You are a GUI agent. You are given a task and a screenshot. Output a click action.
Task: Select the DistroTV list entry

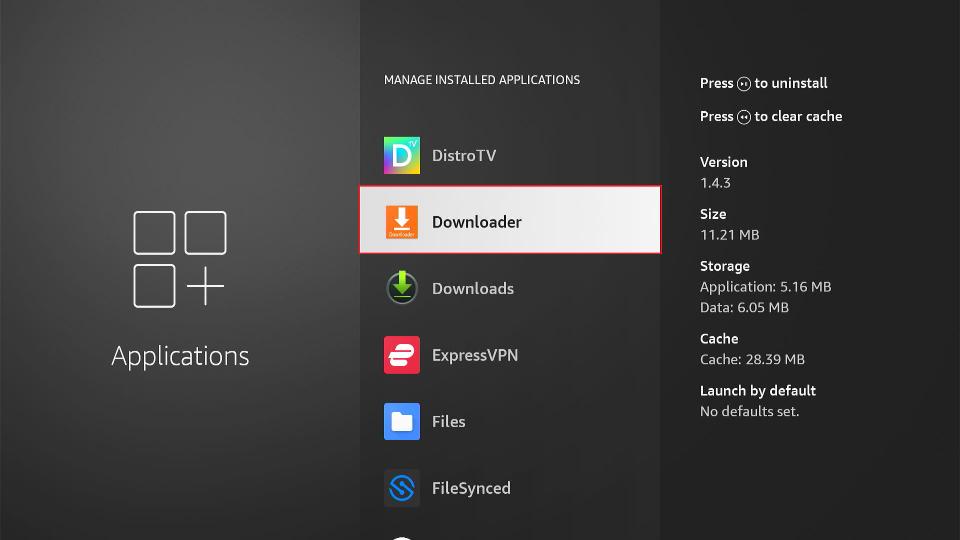coord(510,156)
